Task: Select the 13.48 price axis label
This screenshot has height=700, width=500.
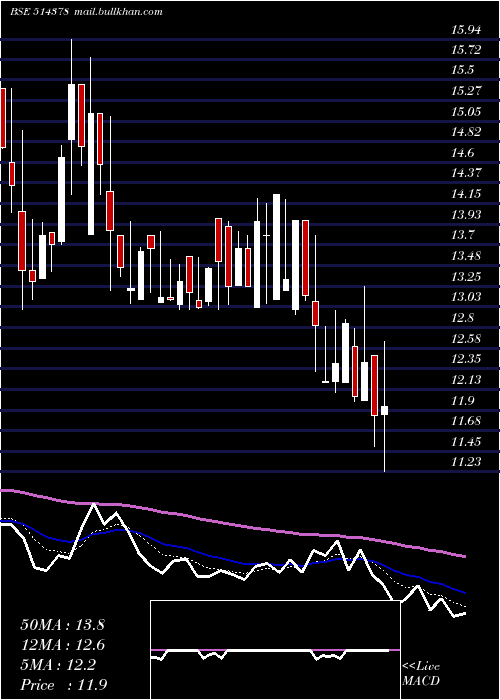Action: [x=466, y=256]
